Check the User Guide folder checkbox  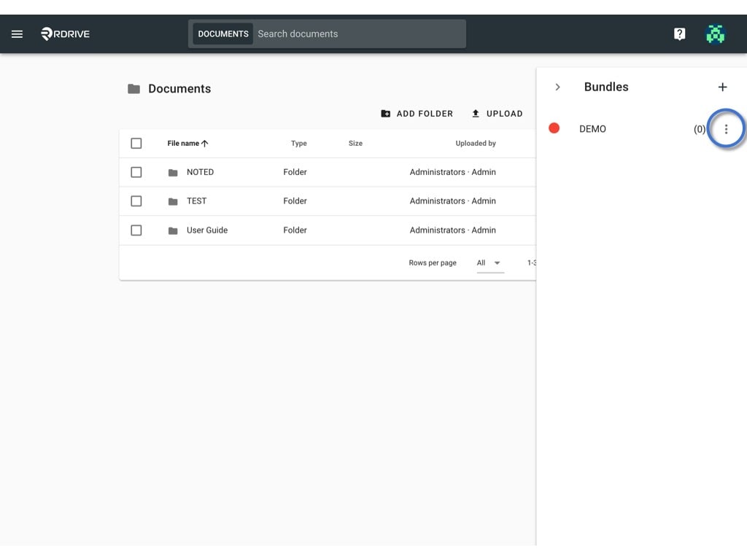point(136,230)
